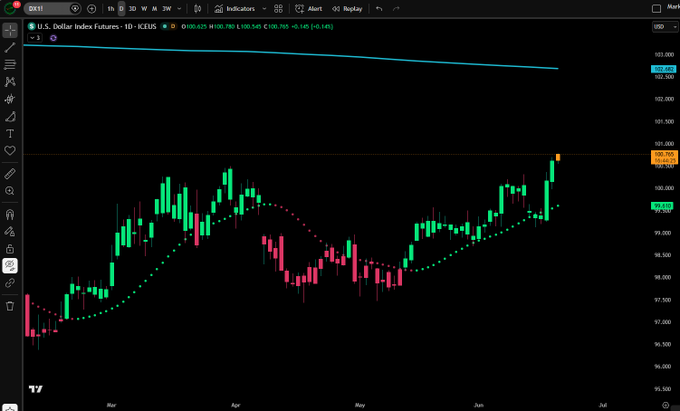Create an Alert
This screenshot has width=680, height=411.
tap(308, 9)
